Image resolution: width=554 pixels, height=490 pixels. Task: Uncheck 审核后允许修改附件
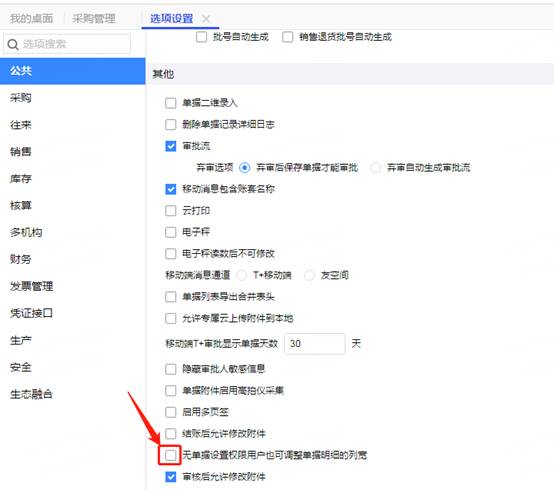(x=171, y=477)
